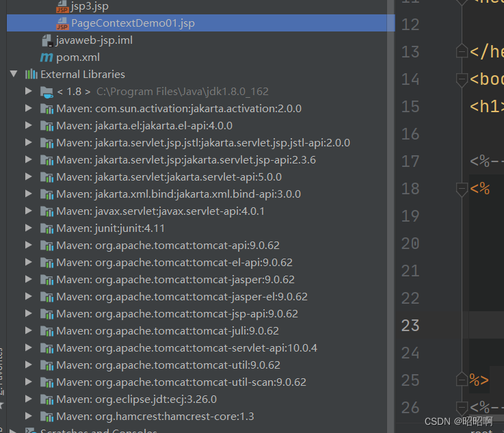Click the JDK 1.8 folder icon
This screenshot has width=504, height=433.
point(47,92)
